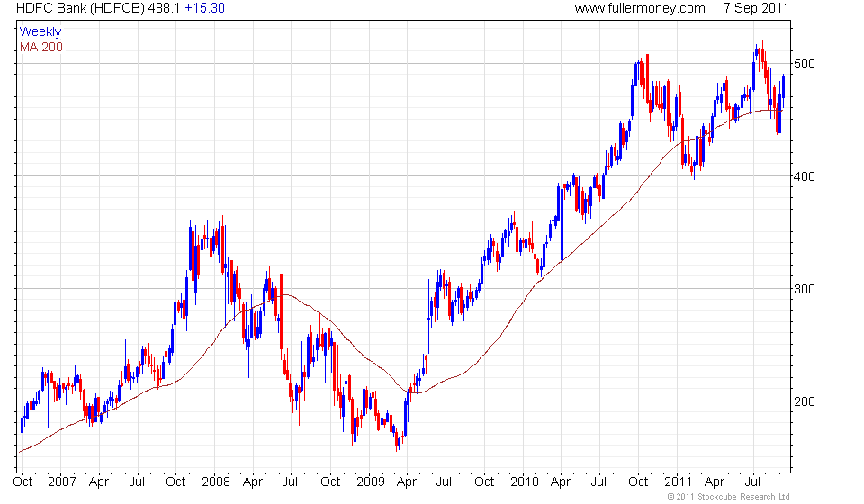The image size is (864, 504).
Task: Click the 200 price axis label
Action: click(805, 401)
